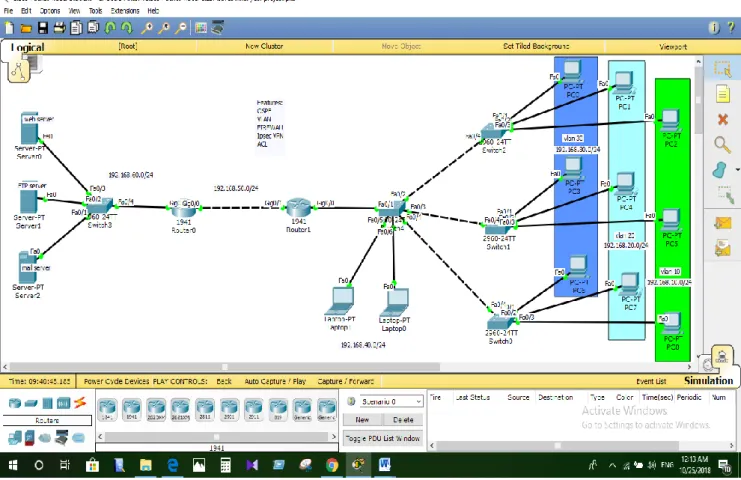741x480 pixels.
Task: Add Complex PDU envelope icon
Action: tap(723, 249)
